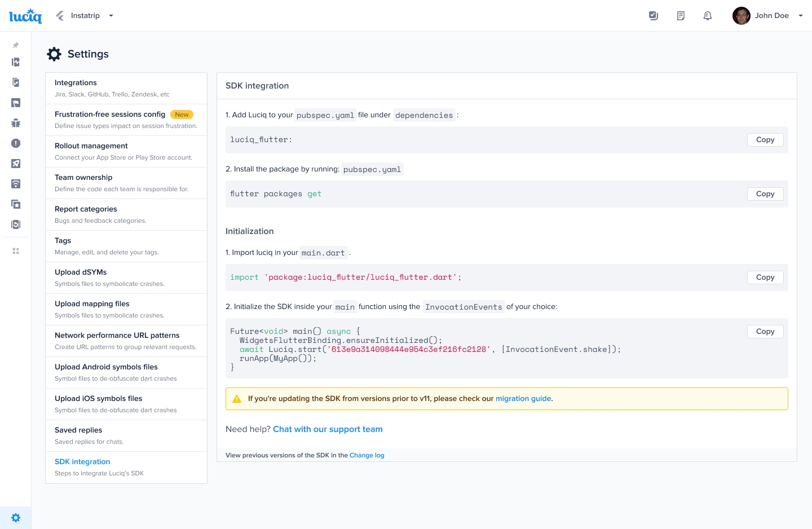Screen dimensions: 812x529
Task: Select the flag icon in the left sidebar
Action: [16, 103]
